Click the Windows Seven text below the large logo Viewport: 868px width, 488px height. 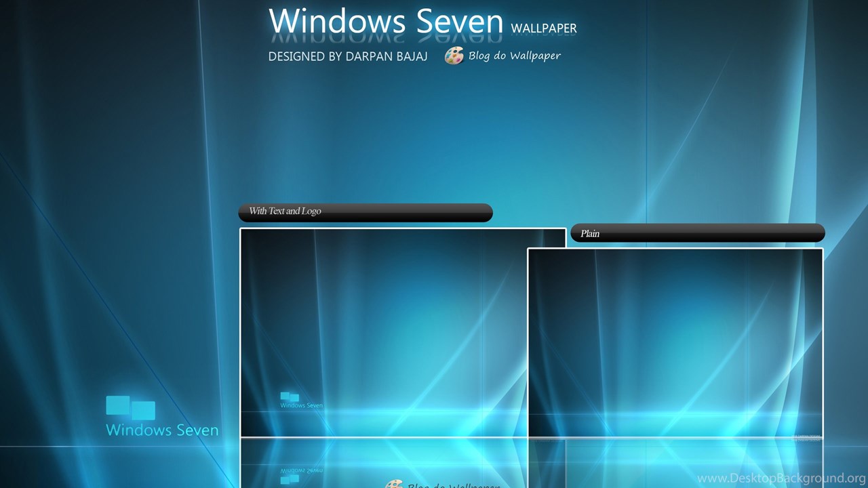point(162,430)
